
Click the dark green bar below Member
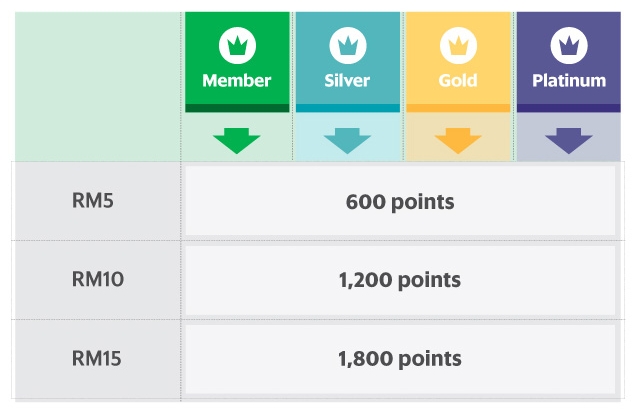coord(237,108)
